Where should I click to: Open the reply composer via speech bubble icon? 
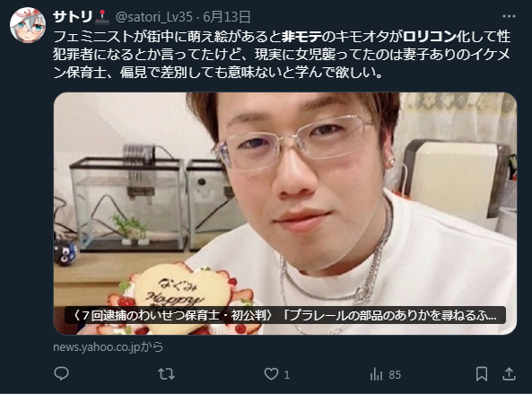tap(61, 373)
